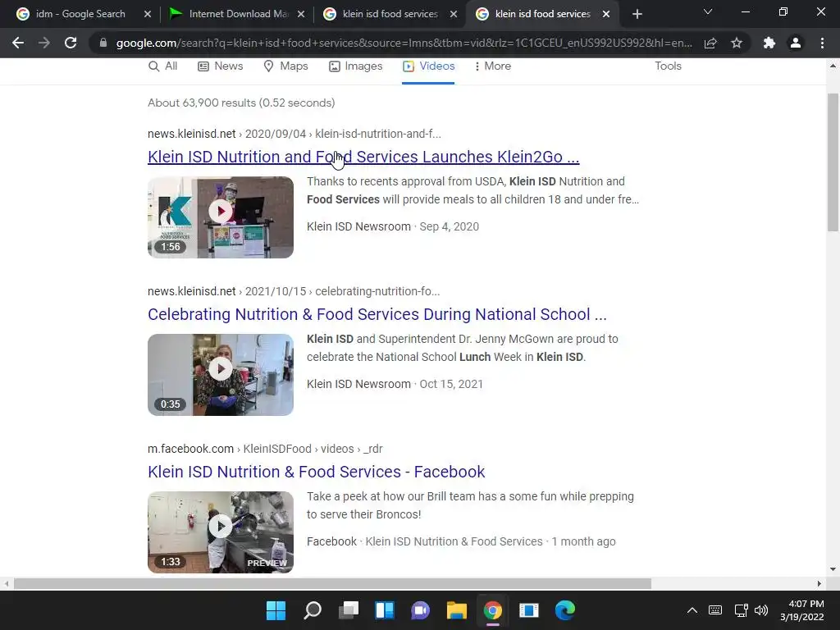Viewport: 840px width, 630px height.
Task: Click the horizontal scrollbar thumb
Action: point(332,583)
